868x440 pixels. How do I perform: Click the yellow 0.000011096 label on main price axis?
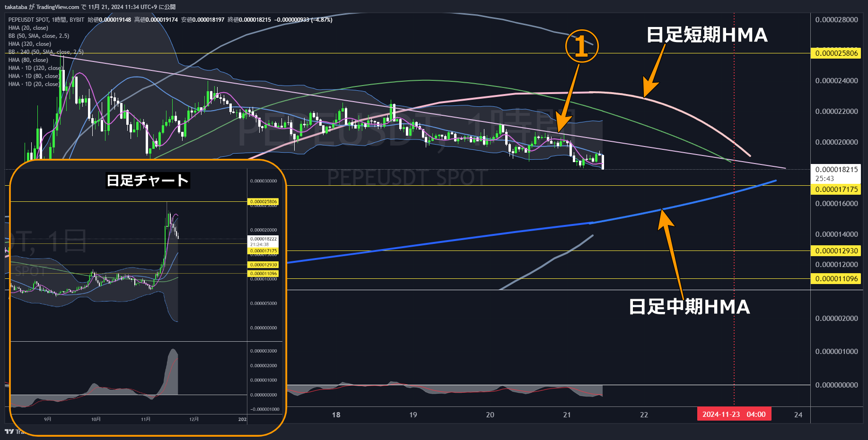click(836, 279)
